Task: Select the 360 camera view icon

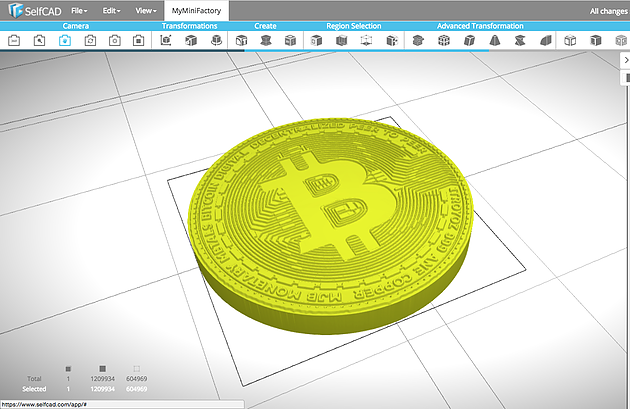Action: tap(14, 40)
